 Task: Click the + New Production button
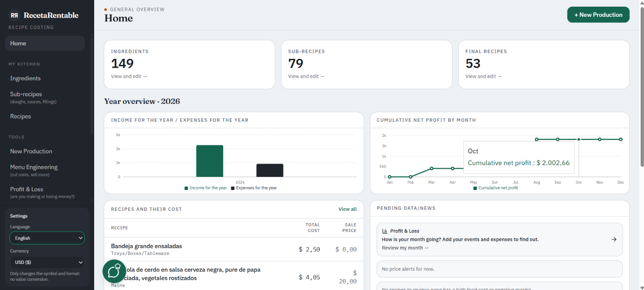click(x=598, y=15)
